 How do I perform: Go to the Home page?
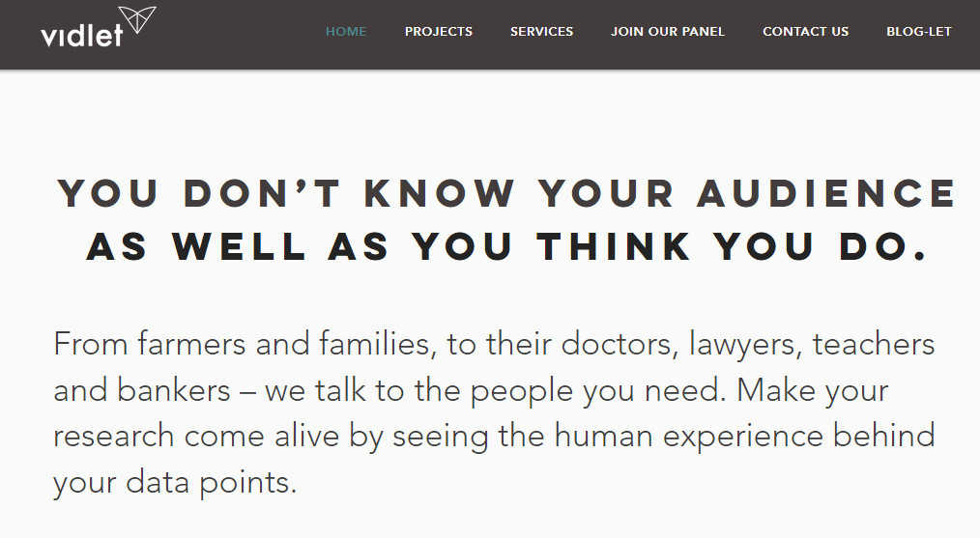tap(346, 31)
